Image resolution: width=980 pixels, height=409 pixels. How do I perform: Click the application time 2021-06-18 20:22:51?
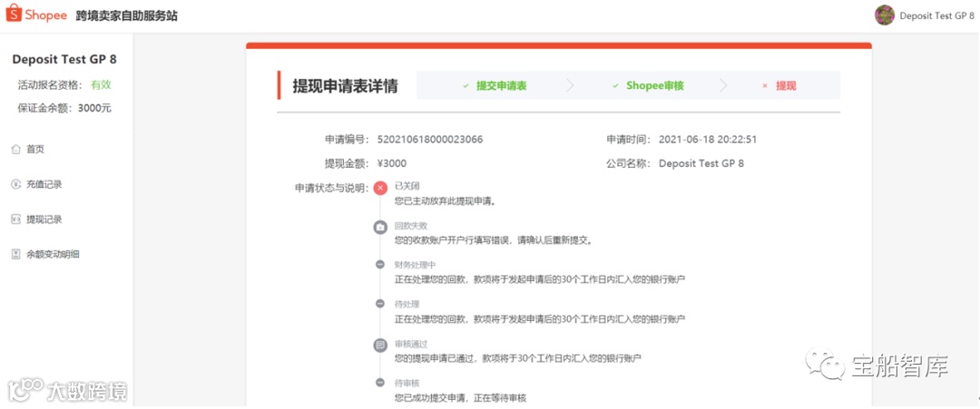click(x=708, y=140)
